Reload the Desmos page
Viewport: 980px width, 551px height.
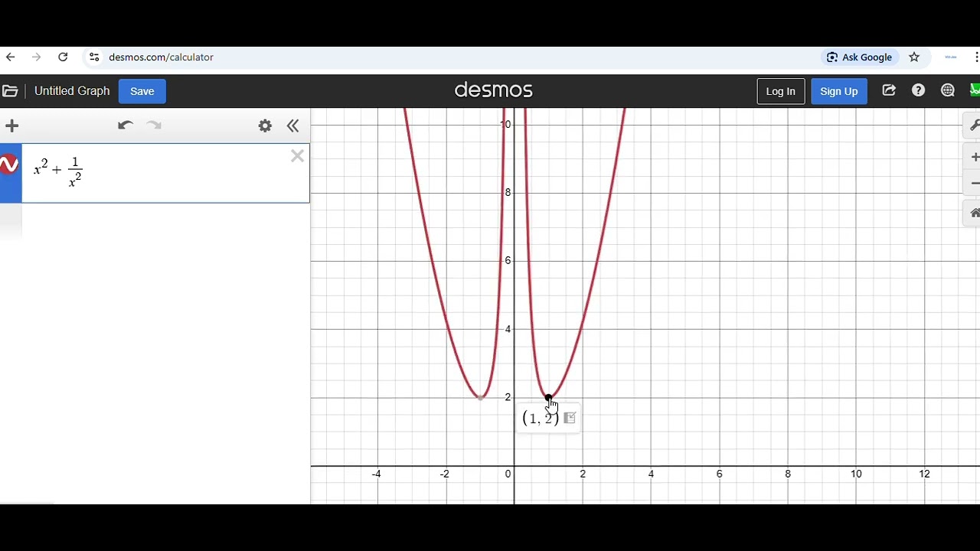point(64,57)
